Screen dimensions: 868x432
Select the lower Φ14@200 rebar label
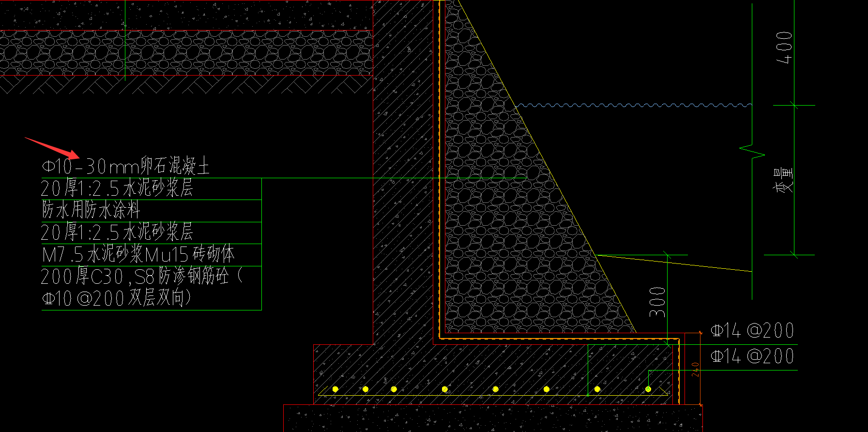[752, 357]
